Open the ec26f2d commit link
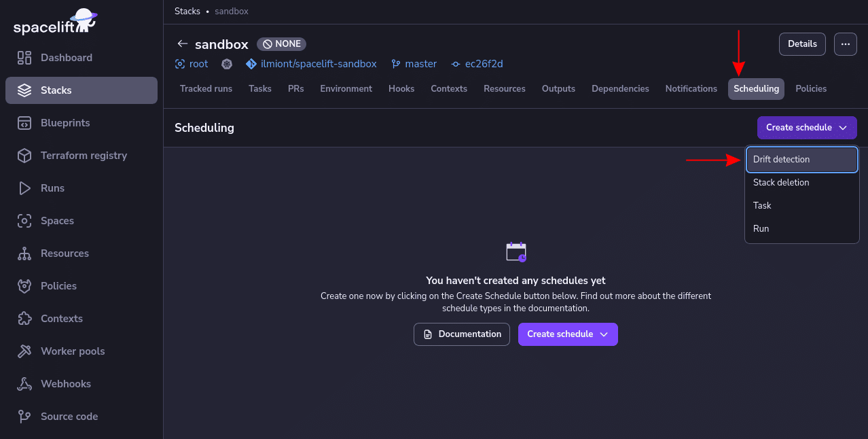The height and width of the screenshot is (439, 868). (x=484, y=64)
